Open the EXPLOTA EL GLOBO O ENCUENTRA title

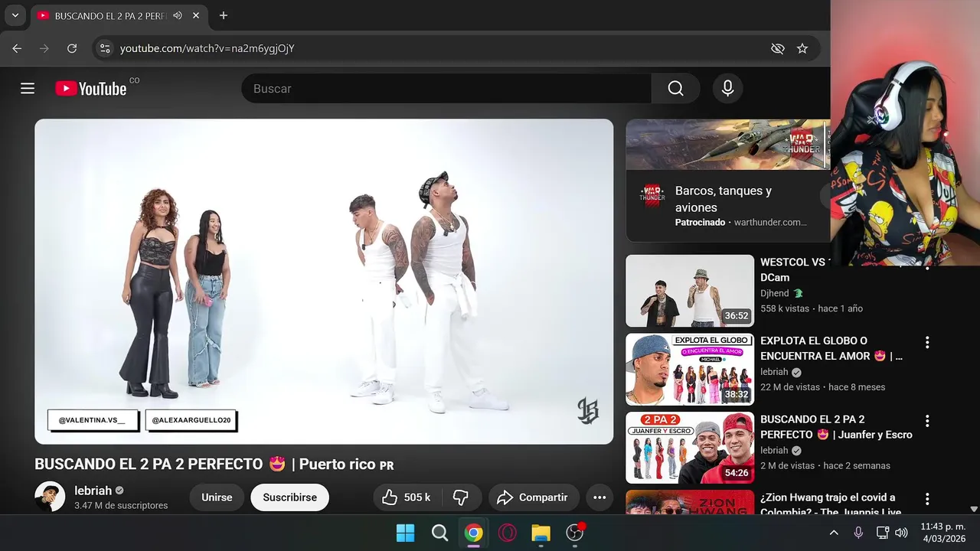point(831,348)
